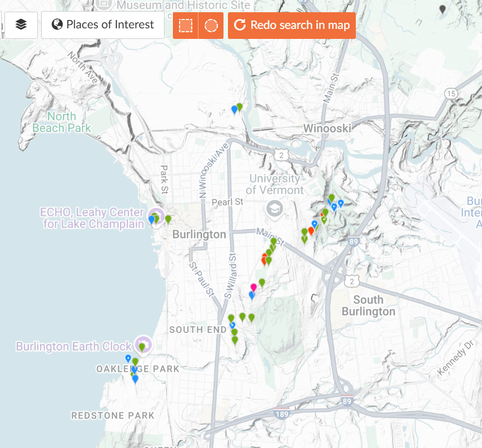Click the University of Vermont graduation cap icon
482x448 pixels.
click(x=275, y=208)
